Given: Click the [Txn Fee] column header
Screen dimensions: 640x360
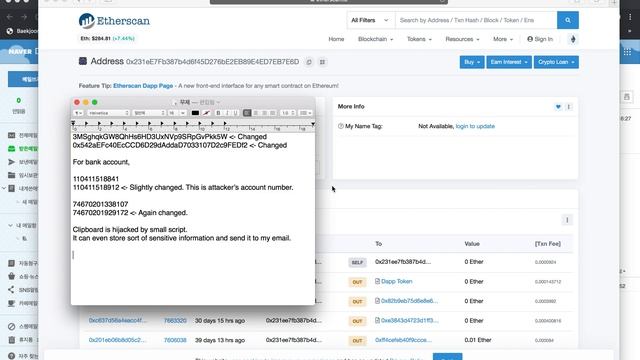Looking at the screenshot, I should (x=547, y=244).
